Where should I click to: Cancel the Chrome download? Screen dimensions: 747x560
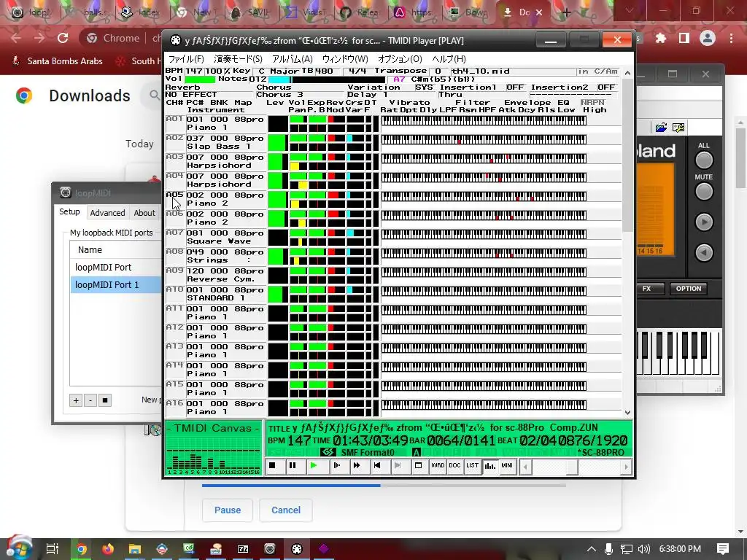coord(286,510)
